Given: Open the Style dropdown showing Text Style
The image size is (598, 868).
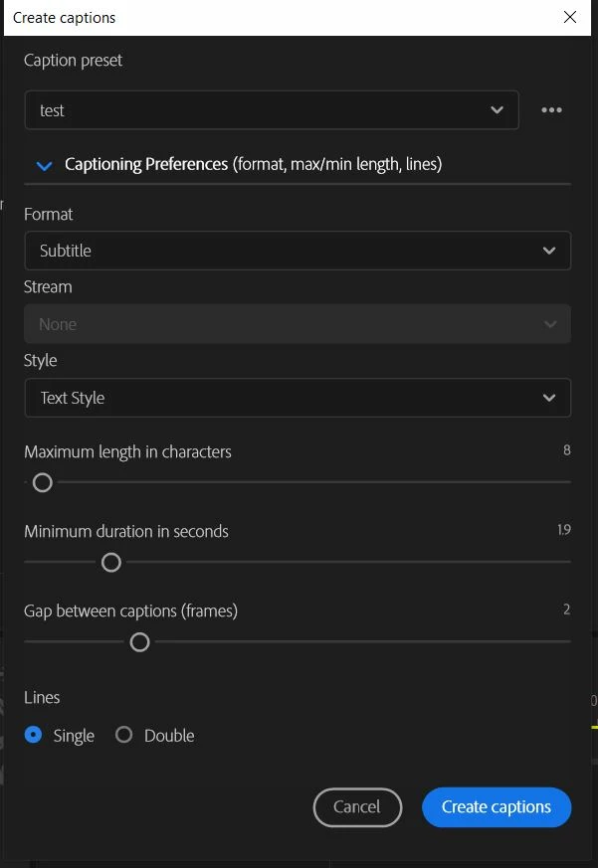Looking at the screenshot, I should click(x=297, y=398).
